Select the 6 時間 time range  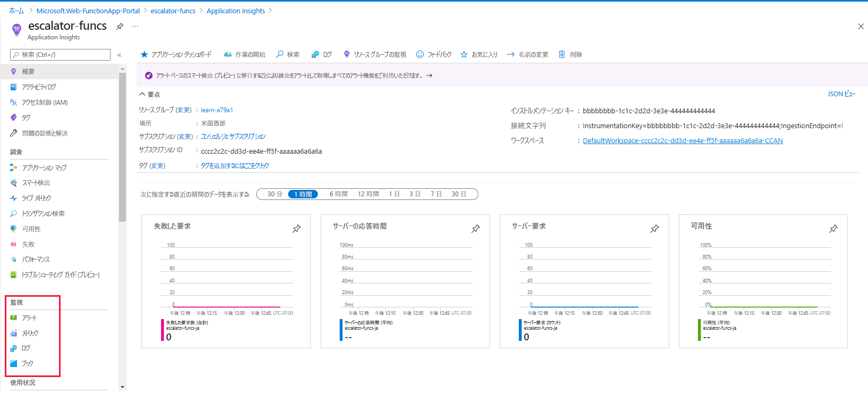point(339,194)
